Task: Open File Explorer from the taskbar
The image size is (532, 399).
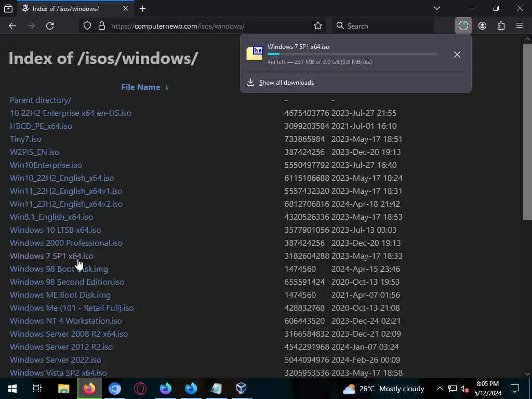Action: [63, 389]
